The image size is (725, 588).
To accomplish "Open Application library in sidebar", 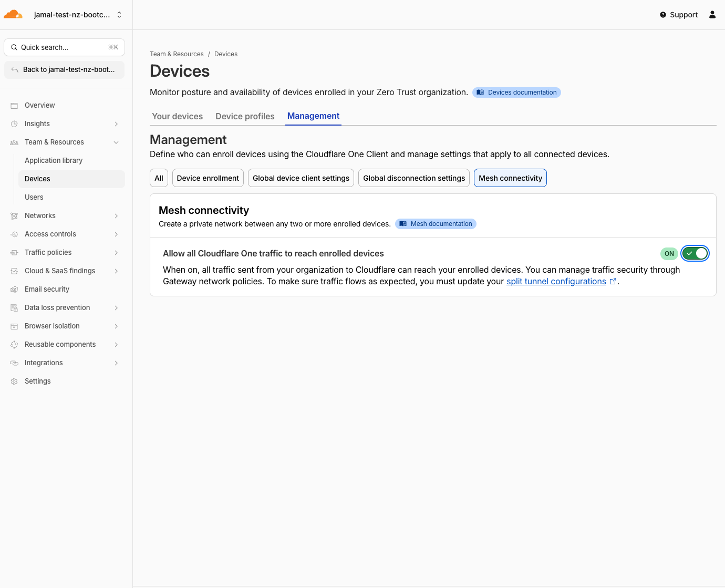I will tap(54, 161).
